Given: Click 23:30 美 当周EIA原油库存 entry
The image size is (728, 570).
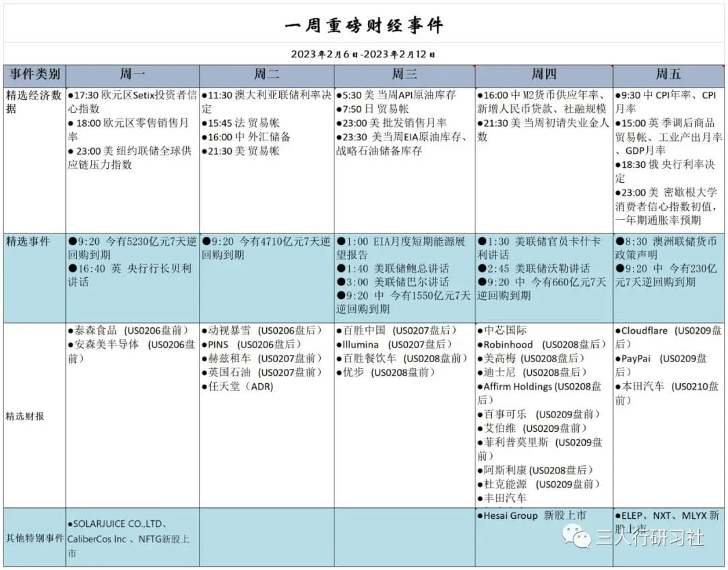Looking at the screenshot, I should 402,144.
